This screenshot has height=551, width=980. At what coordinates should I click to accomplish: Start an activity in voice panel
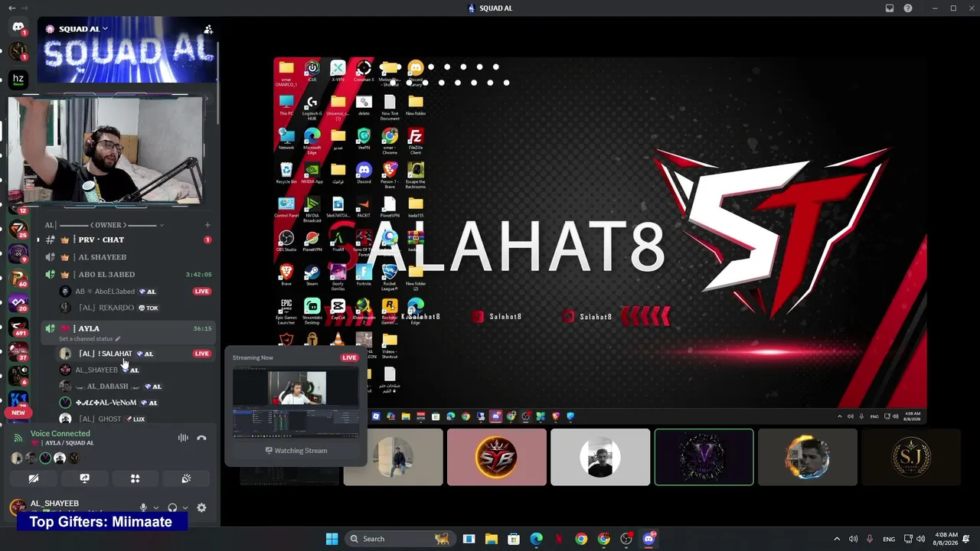click(135, 478)
